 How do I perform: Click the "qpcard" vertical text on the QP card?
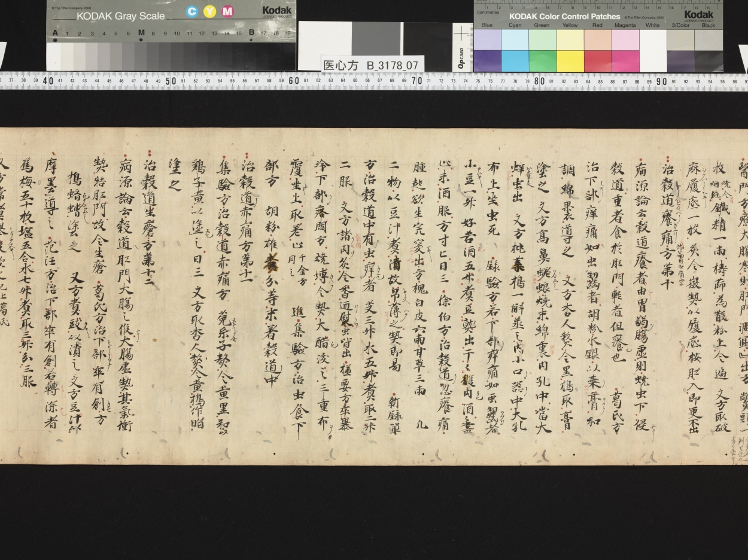coord(461,58)
